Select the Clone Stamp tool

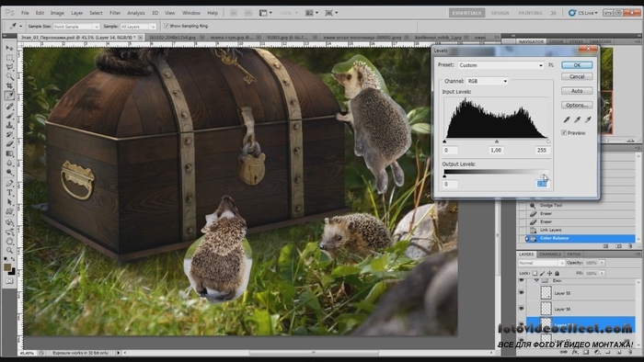tap(9, 125)
